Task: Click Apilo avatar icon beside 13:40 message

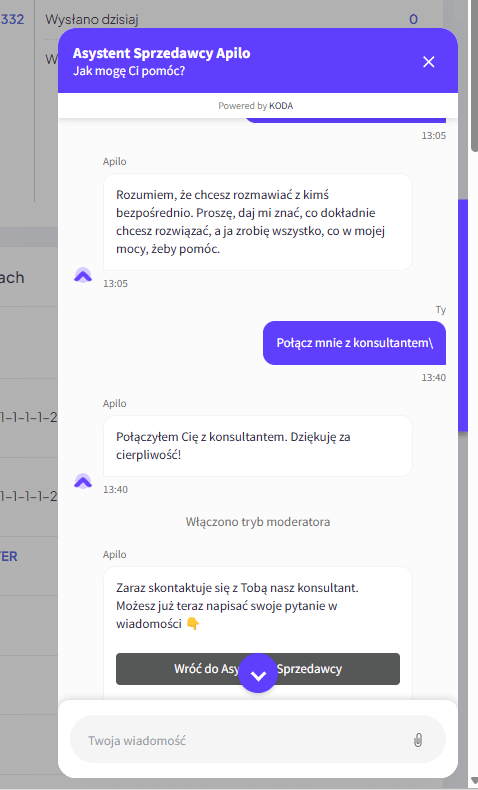Action: coord(83,482)
